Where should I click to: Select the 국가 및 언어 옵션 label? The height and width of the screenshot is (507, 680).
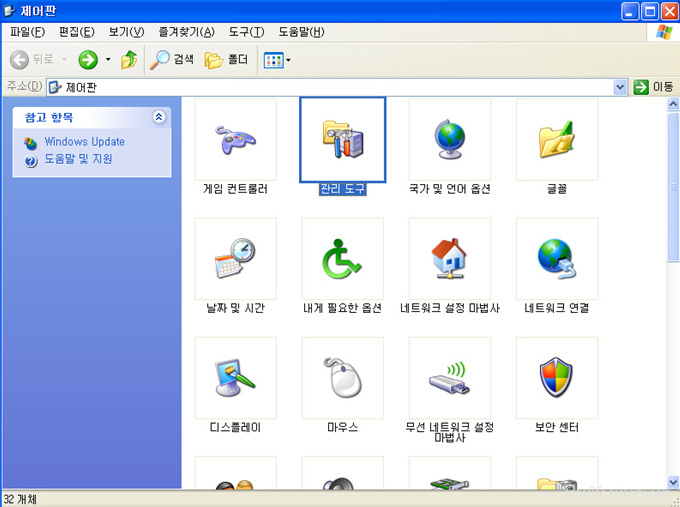point(450,189)
